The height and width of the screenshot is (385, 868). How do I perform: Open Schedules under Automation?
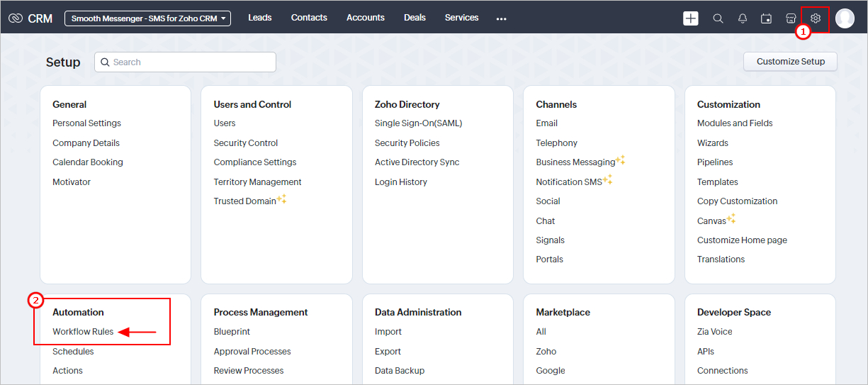coord(73,352)
